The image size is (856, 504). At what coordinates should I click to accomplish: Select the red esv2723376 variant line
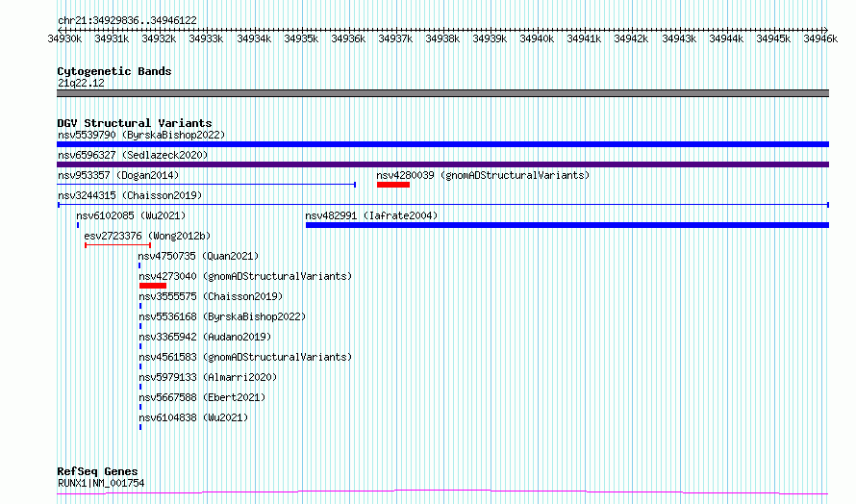click(x=118, y=245)
